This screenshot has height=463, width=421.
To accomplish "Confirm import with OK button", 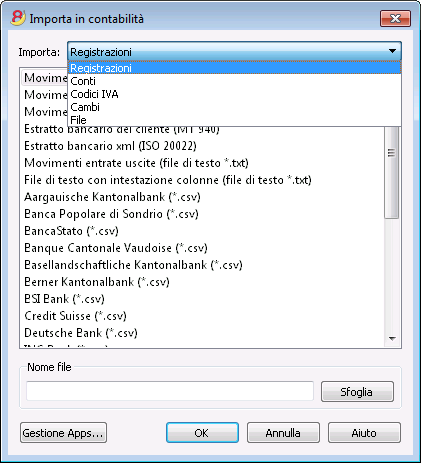I will point(202,433).
